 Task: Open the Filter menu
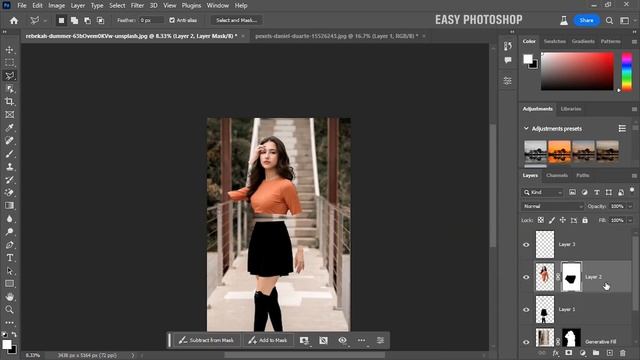point(137,6)
